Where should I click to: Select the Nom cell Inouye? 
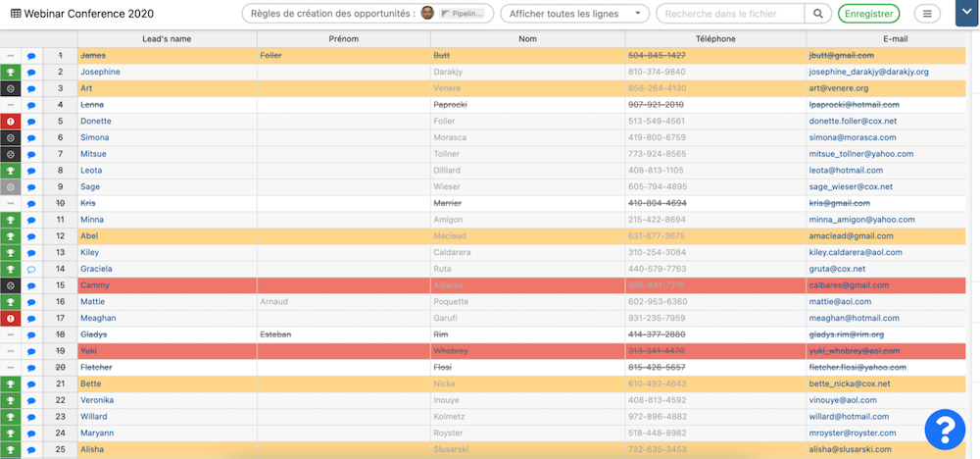527,400
